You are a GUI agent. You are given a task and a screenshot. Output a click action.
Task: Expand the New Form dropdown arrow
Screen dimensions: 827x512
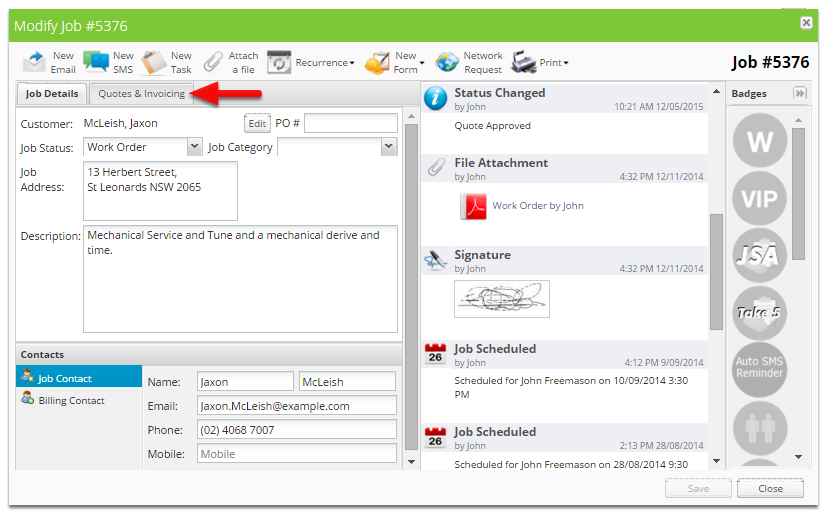pyautogui.click(x=422, y=63)
